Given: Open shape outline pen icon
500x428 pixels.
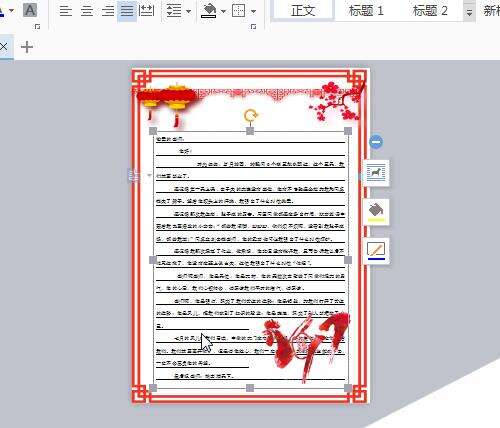Looking at the screenshot, I should coord(376,251).
